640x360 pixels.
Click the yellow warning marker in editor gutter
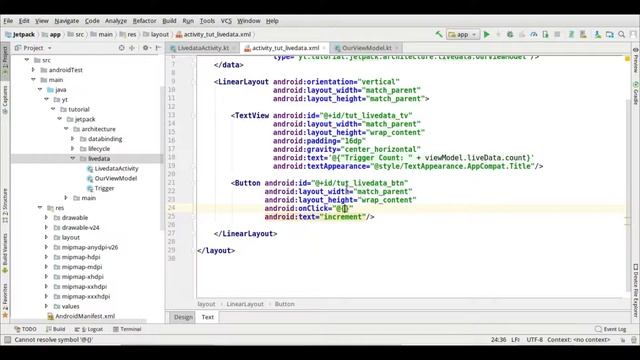pyautogui.click(x=627, y=59)
